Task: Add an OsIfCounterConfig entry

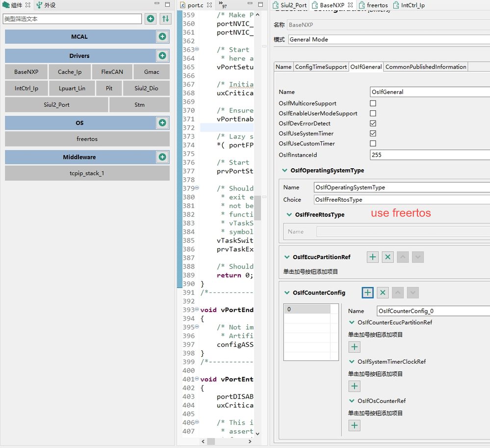Action: pyautogui.click(x=367, y=292)
